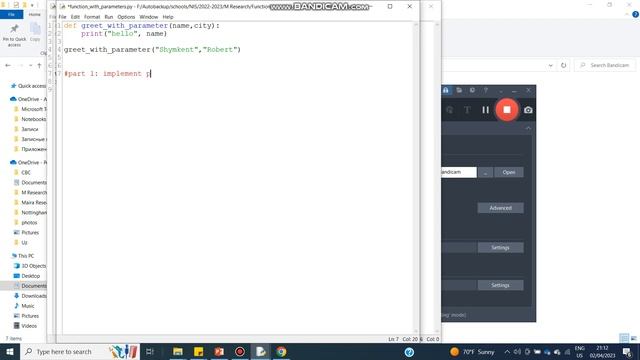Open the Format menu in IDLE
This screenshot has height=360, width=640.
click(92, 17)
